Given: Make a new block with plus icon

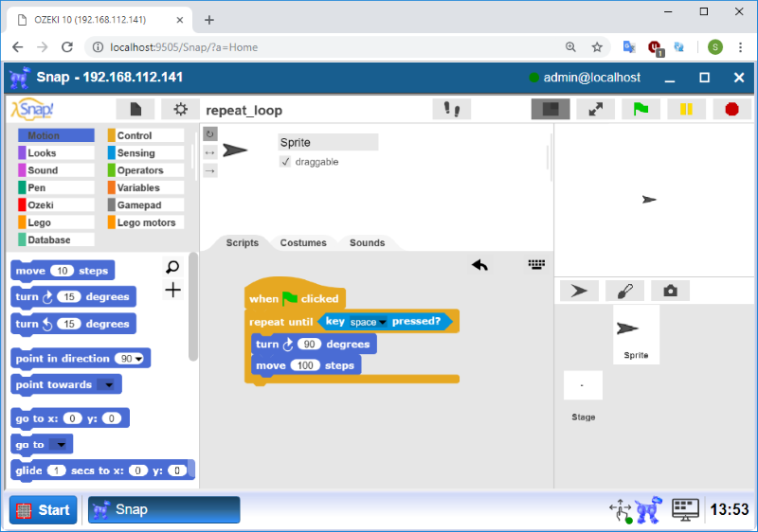Looking at the screenshot, I should [x=172, y=290].
